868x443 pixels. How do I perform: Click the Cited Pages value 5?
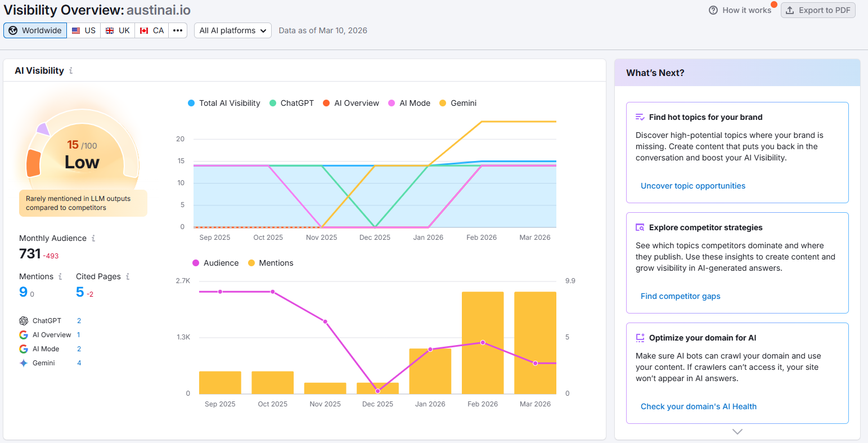pyautogui.click(x=80, y=292)
